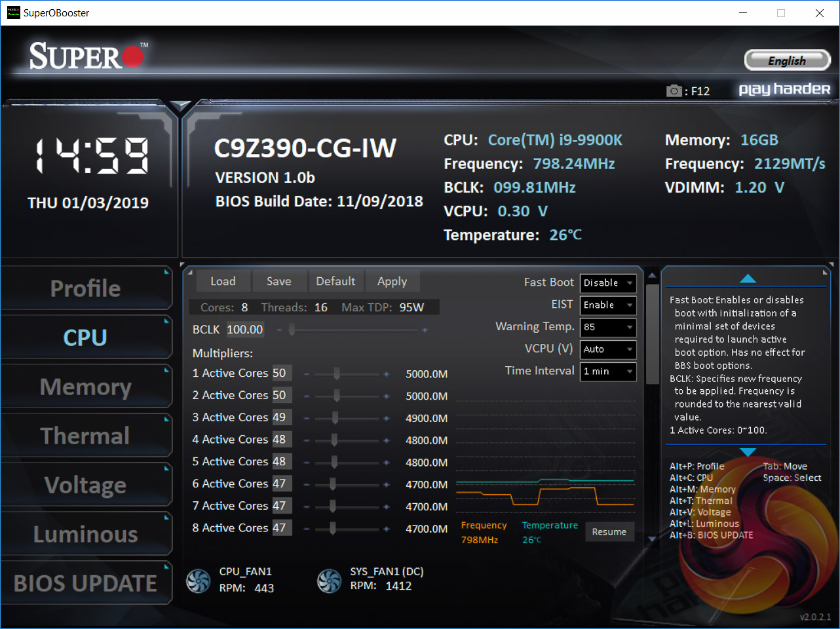Screen dimensions: 840x629
Task: Switch to the Profile tab
Action: coord(86,288)
